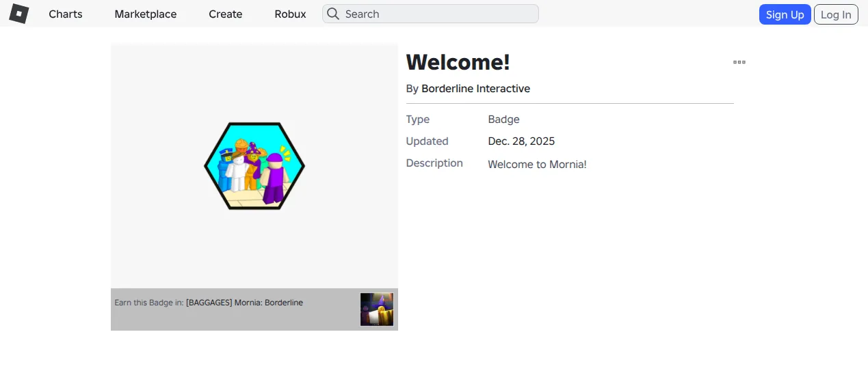Open the Borderline Interactive creator link

(x=475, y=89)
